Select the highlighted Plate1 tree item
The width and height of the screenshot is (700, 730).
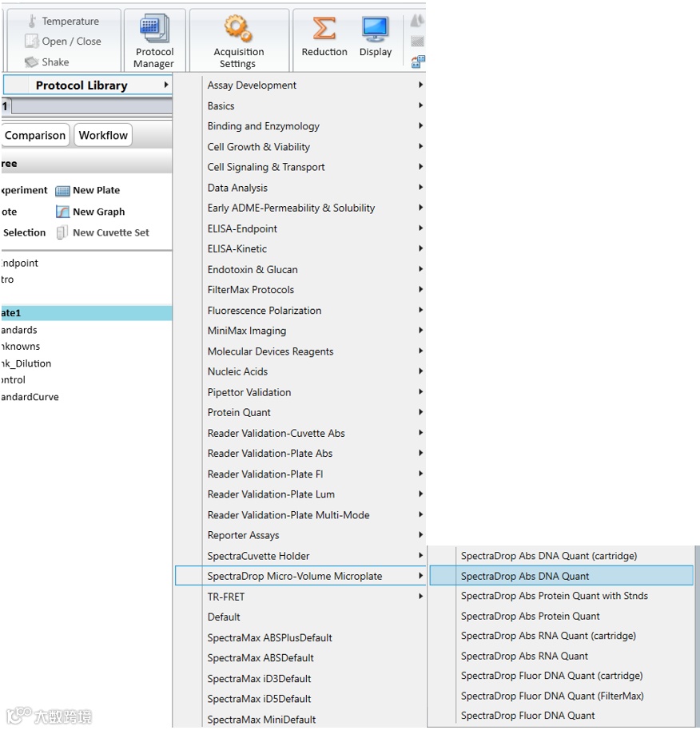click(86, 313)
